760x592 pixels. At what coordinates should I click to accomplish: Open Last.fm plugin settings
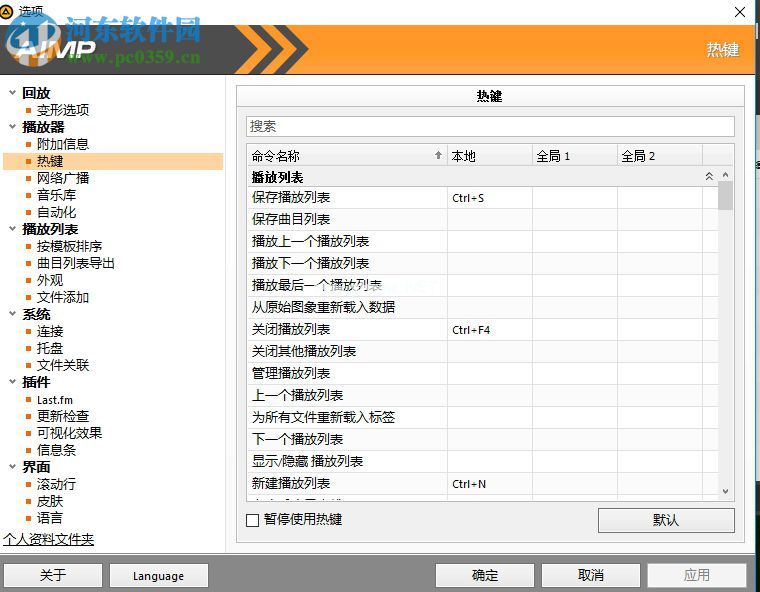[55, 400]
